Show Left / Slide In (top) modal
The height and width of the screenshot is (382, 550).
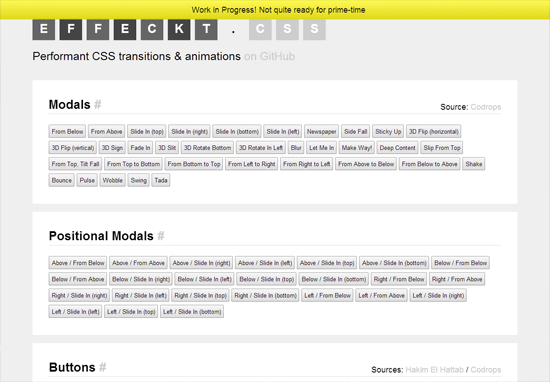(x=131, y=311)
